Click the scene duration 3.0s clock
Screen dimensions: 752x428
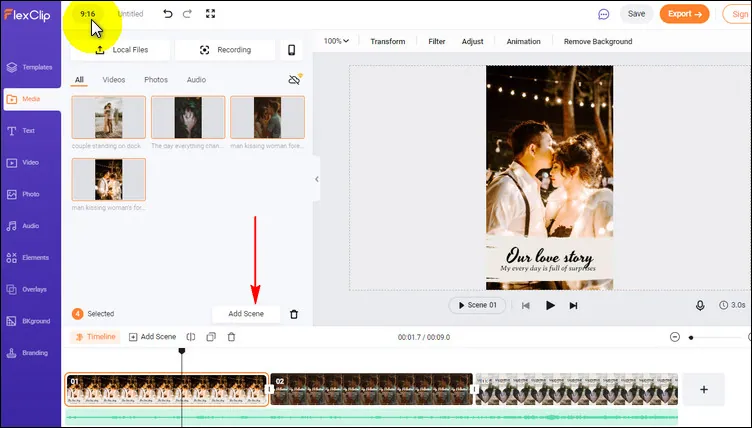click(732, 305)
